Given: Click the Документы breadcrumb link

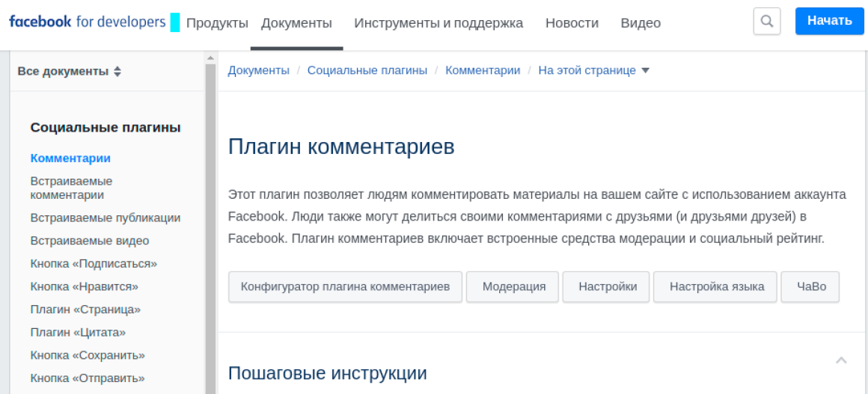Looking at the screenshot, I should click(x=258, y=70).
